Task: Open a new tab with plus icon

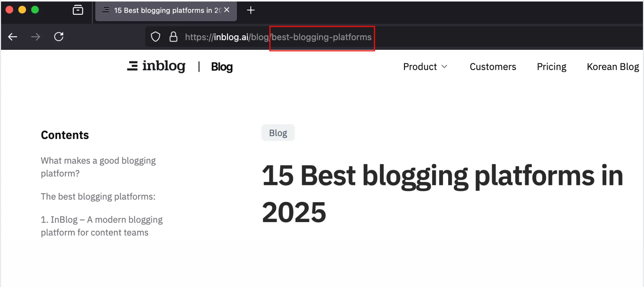Action: [251, 10]
